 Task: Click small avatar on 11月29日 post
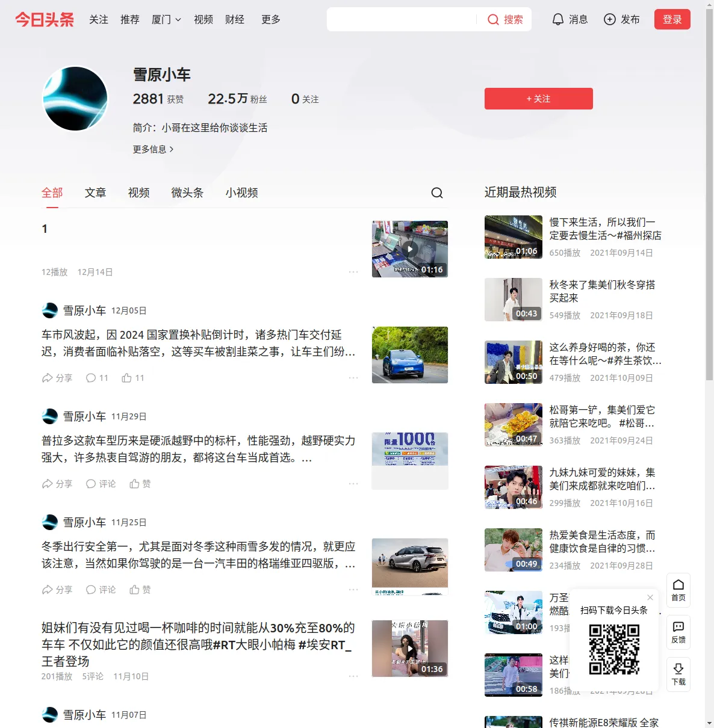50,416
